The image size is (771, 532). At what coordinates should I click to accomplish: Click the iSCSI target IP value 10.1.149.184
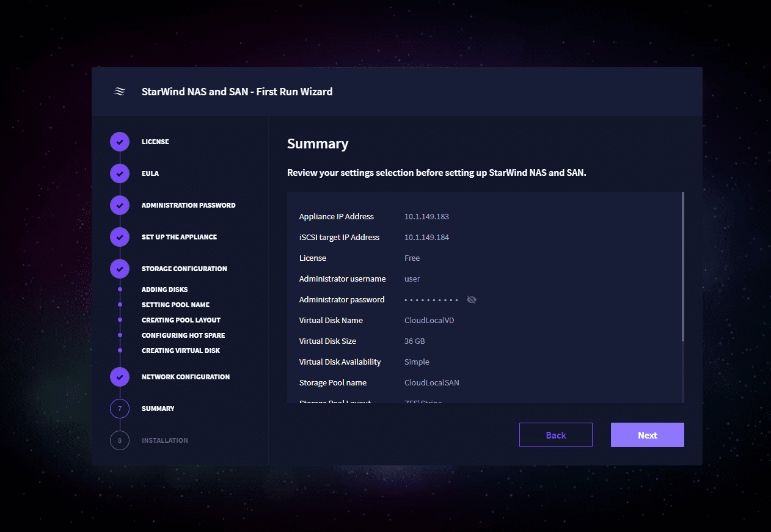click(426, 238)
